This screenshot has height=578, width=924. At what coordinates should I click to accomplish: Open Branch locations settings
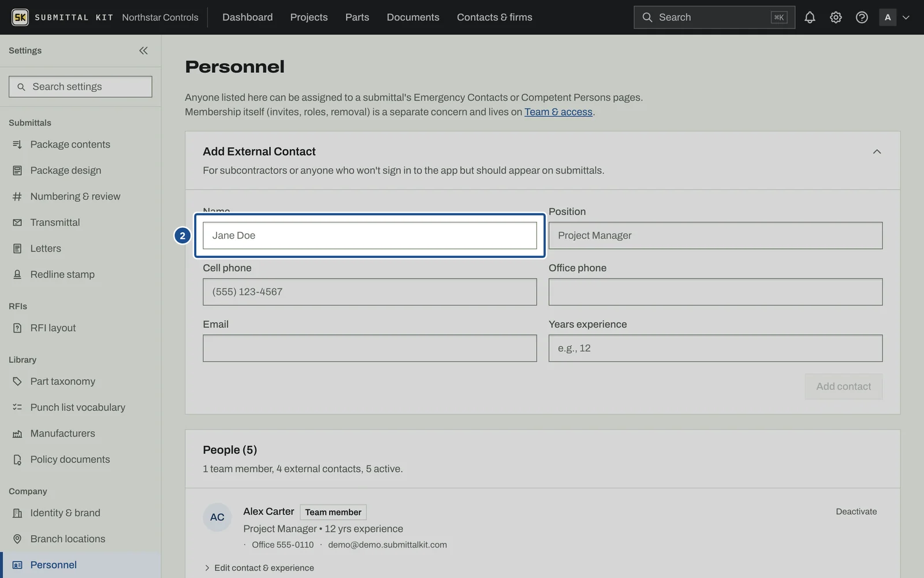[x=80, y=539]
